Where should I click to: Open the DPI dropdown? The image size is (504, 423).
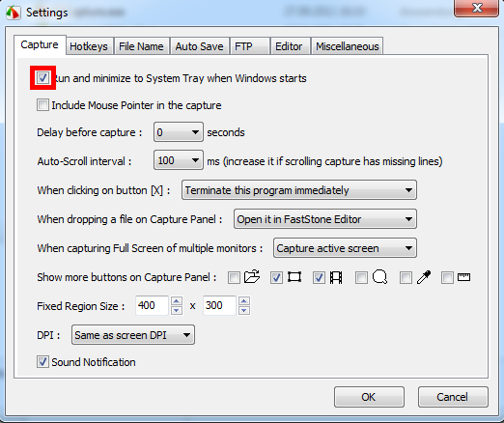click(133, 335)
